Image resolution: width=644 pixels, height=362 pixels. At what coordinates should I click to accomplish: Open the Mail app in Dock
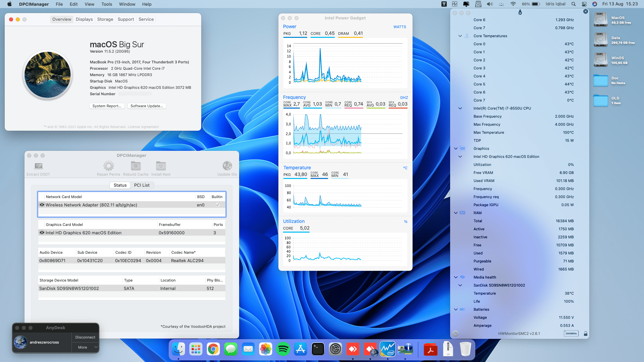pyautogui.click(x=248, y=349)
